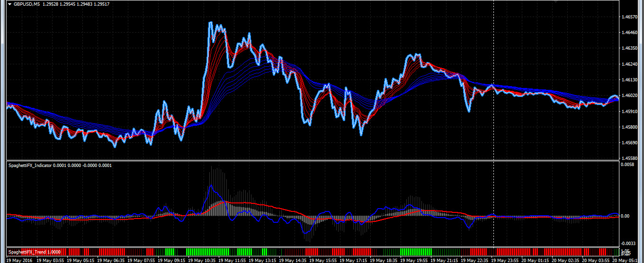The image size is (644, 263).
Task: Click the 19 May 06:35 time label
Action: (x=111, y=260)
